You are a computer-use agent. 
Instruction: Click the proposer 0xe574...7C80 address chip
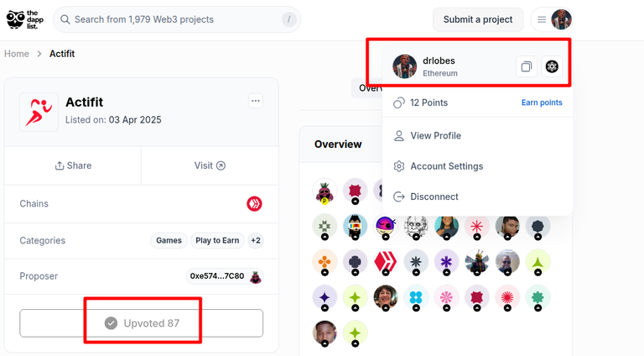click(x=225, y=276)
